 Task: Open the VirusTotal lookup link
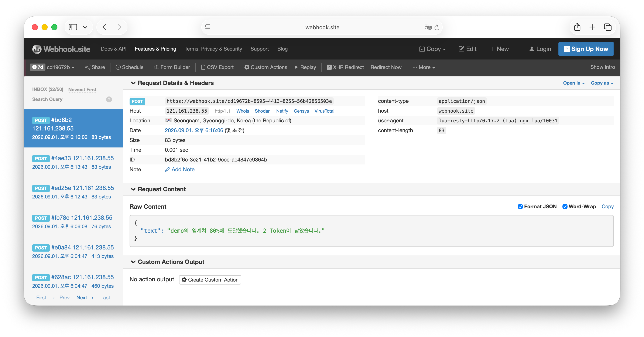click(x=324, y=111)
